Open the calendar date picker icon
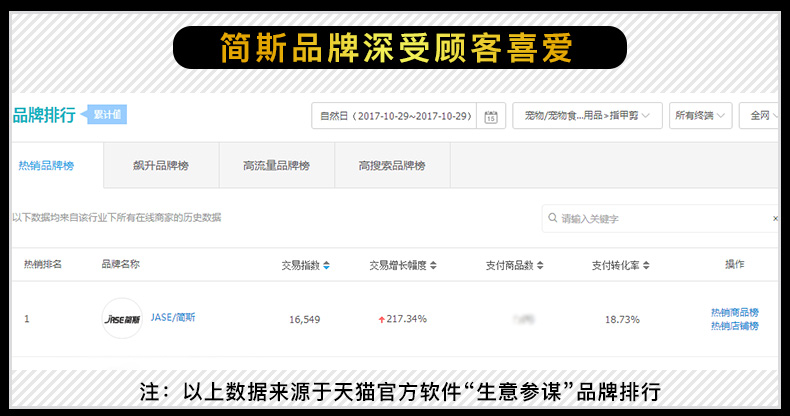 click(491, 116)
